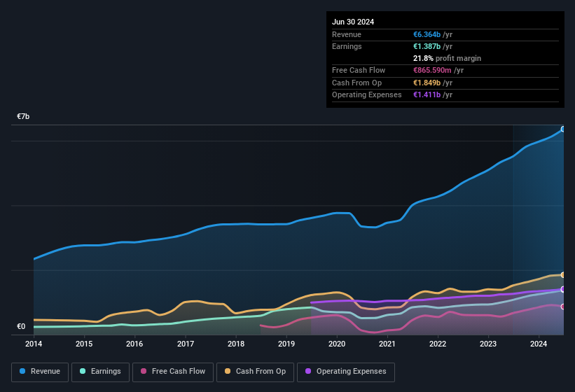Click the 2019 x-axis label
The image size is (575, 392).
click(x=286, y=344)
